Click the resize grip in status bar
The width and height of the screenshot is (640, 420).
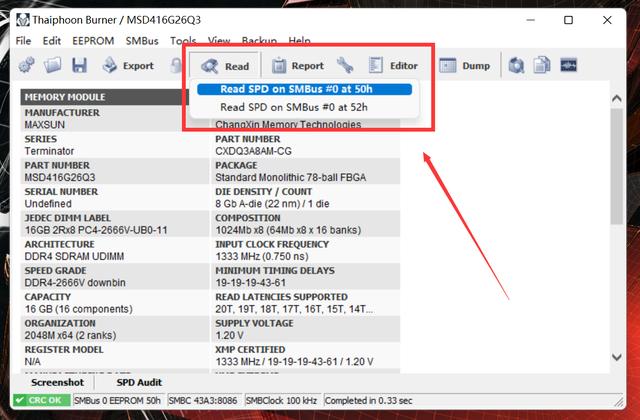619,402
